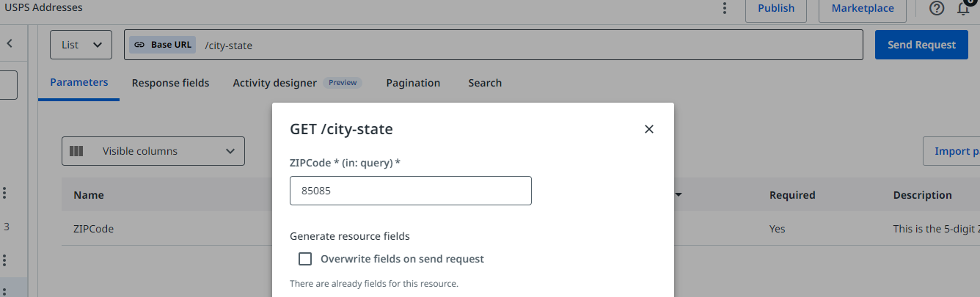Image resolution: width=980 pixels, height=297 pixels.
Task: Click the Send Request button
Action: click(921, 45)
